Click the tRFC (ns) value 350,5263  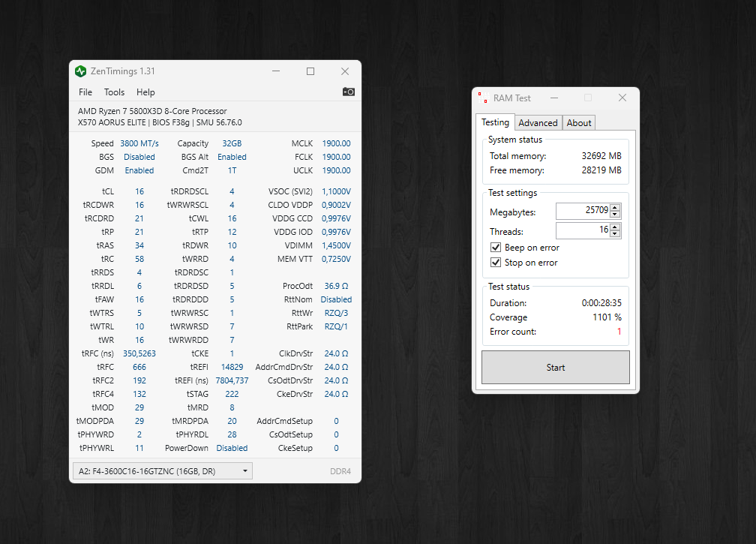[139, 353]
